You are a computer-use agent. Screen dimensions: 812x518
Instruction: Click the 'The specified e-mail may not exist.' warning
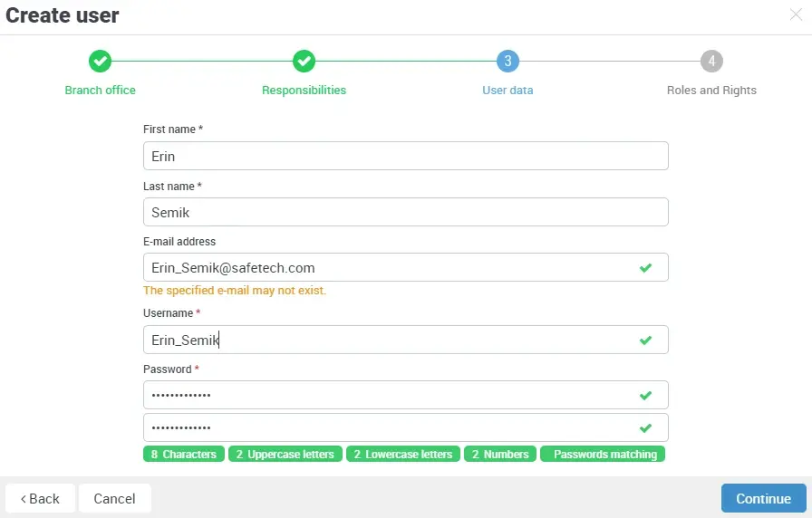click(235, 291)
